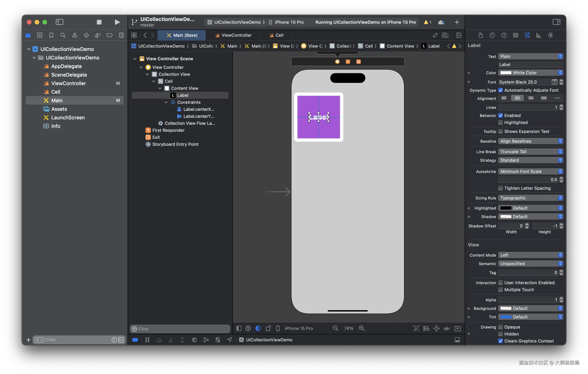Select the LaunchScreen file in navigator
The width and height of the screenshot is (588, 374).
(68, 118)
